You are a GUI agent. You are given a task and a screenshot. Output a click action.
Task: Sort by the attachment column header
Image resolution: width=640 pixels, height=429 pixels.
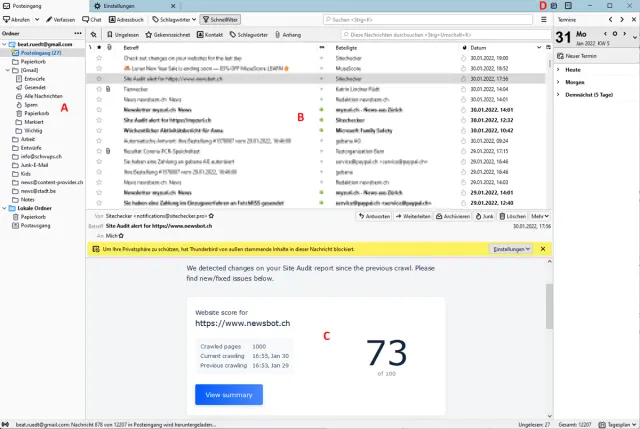click(109, 48)
